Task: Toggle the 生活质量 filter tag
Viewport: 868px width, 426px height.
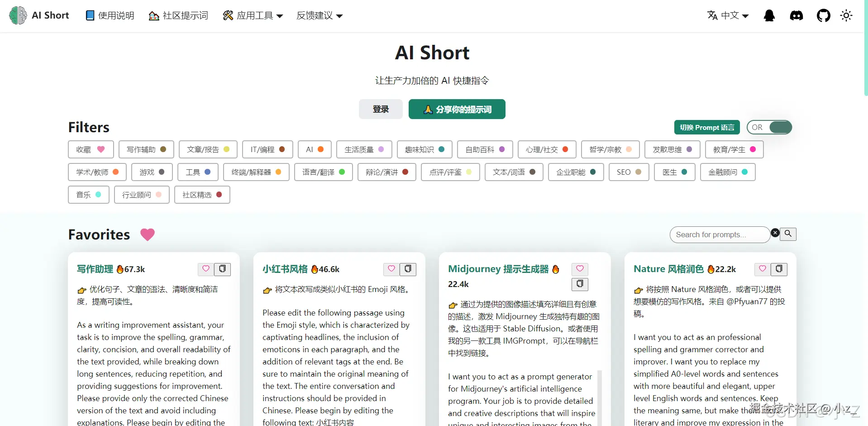Action: tap(364, 149)
